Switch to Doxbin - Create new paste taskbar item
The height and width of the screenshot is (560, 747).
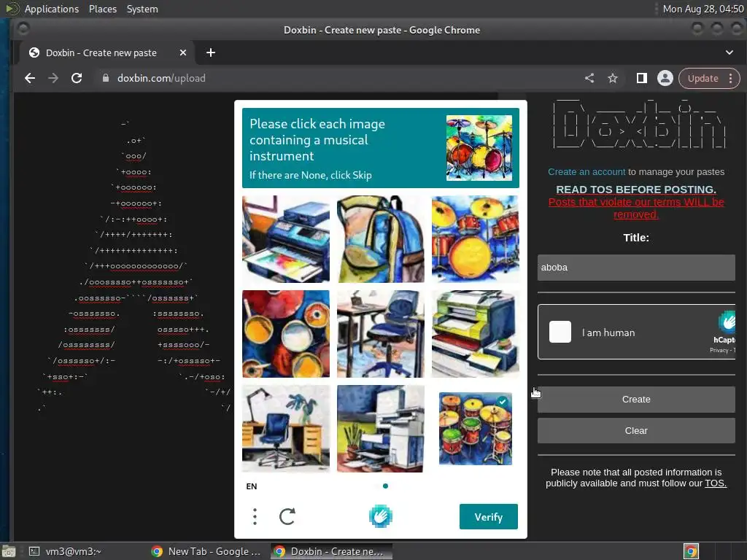click(x=332, y=551)
